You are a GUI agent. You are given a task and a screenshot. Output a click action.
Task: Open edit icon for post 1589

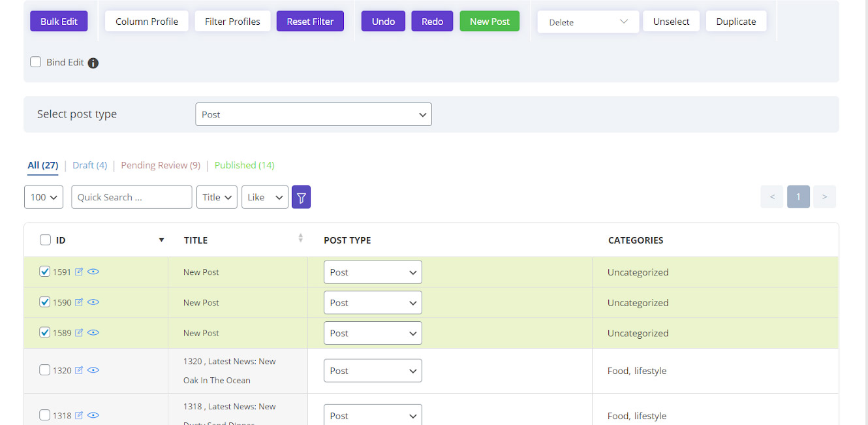pyautogui.click(x=79, y=333)
